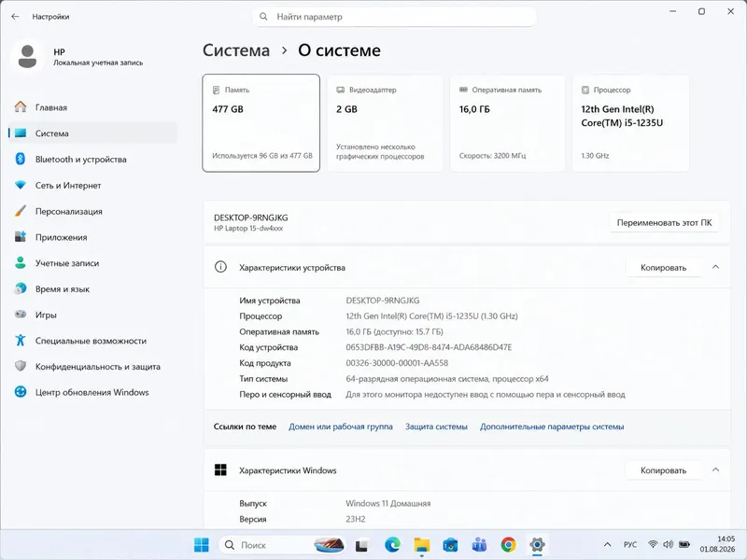Select the 'Оперативная память' 16,0 ГБ card
Image resolution: width=747 pixels, height=560 pixels.
508,123
